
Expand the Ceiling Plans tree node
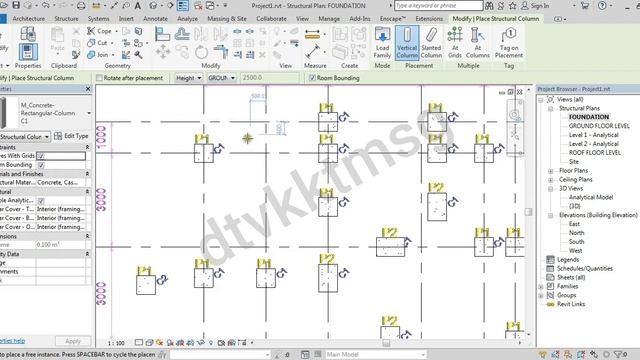click(x=550, y=180)
